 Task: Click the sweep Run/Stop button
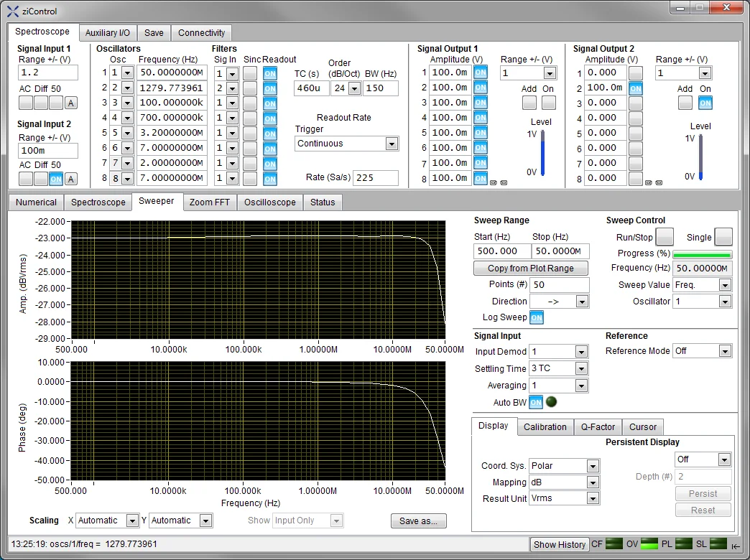pyautogui.click(x=665, y=237)
